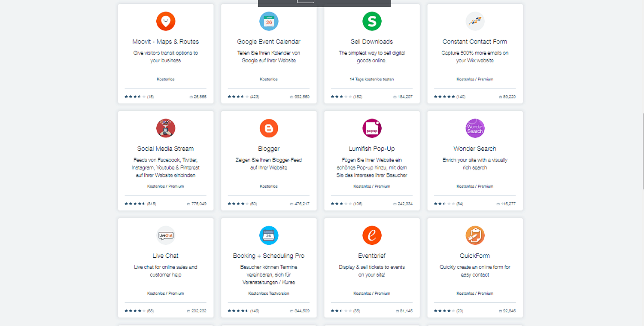
Task: Click description 'Enrich your site with a visually rich search'
Action: click(x=475, y=164)
